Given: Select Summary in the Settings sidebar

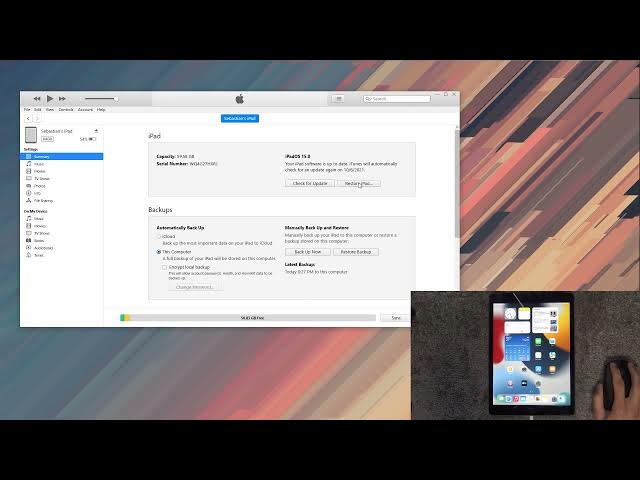Looking at the screenshot, I should coord(62,157).
